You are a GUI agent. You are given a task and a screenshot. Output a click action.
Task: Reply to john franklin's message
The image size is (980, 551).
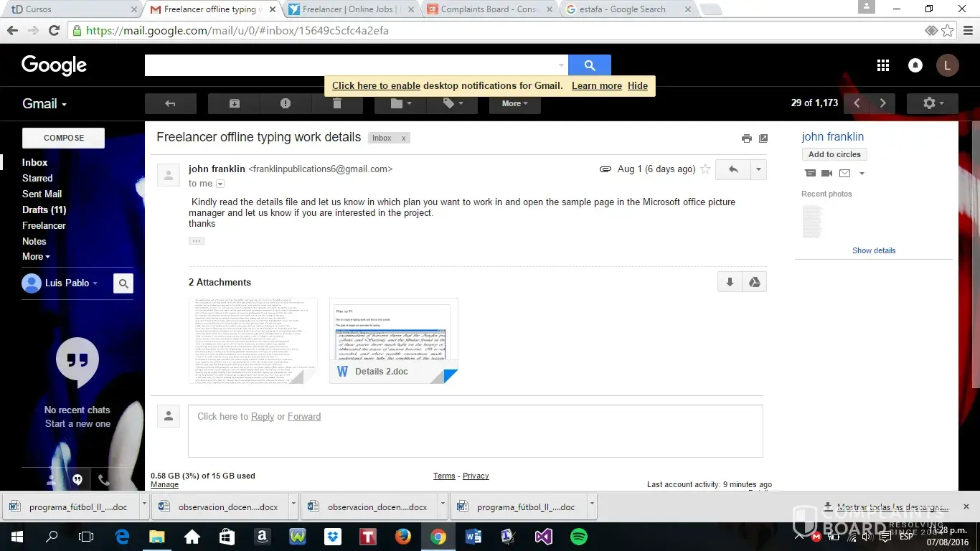[x=733, y=169]
